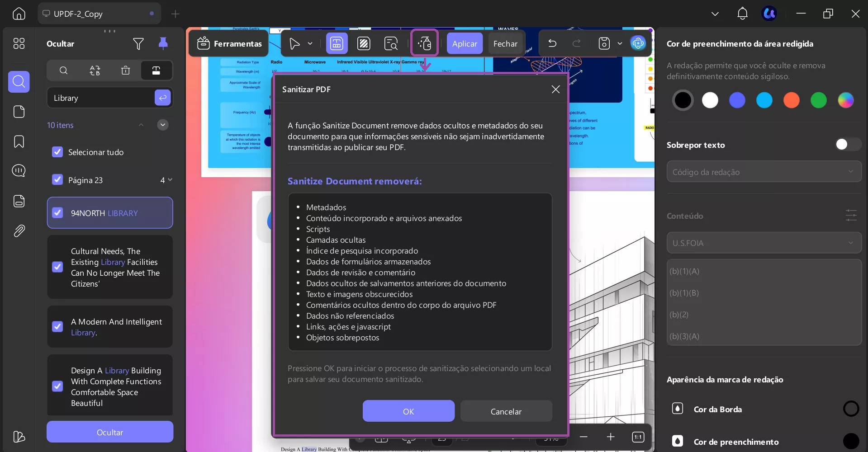The width and height of the screenshot is (868, 452).
Task: Pick the green redaction fill color
Action: [x=818, y=100]
